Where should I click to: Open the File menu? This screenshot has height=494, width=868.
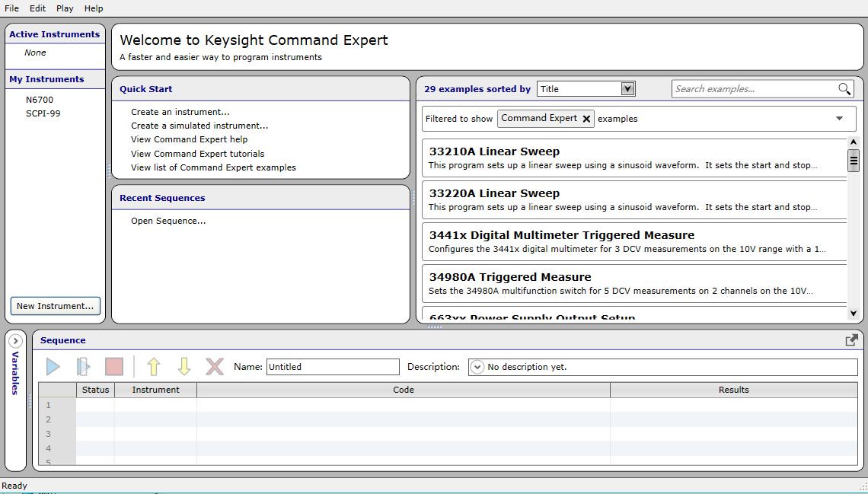pos(11,8)
